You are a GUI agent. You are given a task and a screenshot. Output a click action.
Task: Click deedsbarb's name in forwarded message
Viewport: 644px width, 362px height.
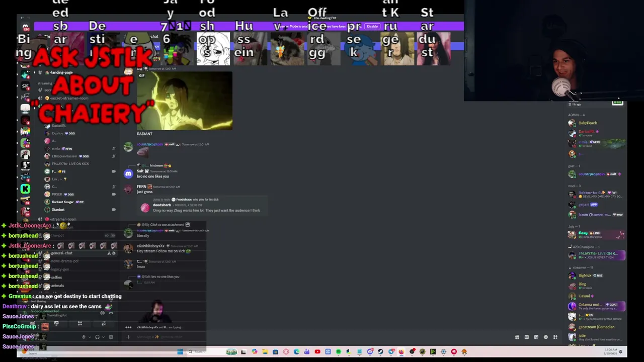point(162,205)
